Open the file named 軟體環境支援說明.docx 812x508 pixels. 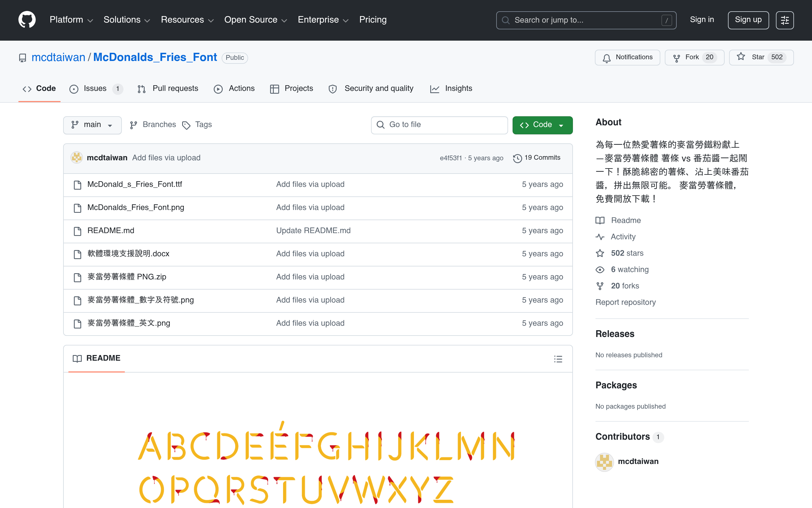128,254
